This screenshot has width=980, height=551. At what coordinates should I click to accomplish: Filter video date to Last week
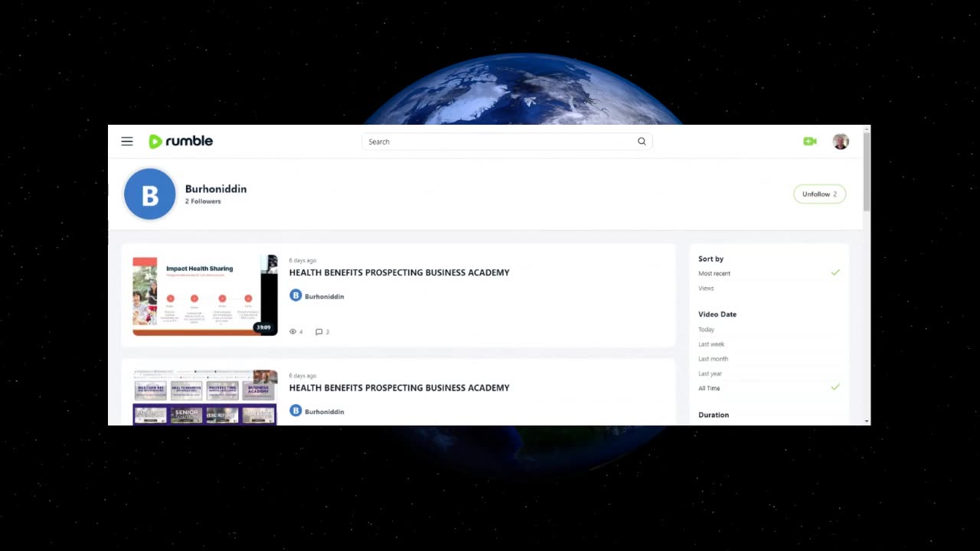click(x=711, y=344)
